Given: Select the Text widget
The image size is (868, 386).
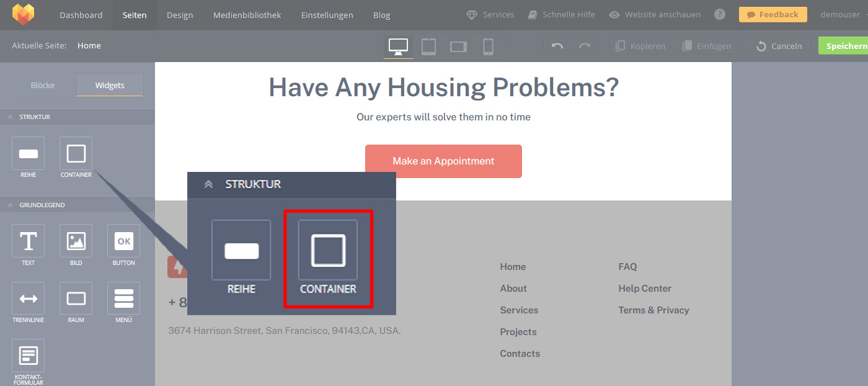Looking at the screenshot, I should point(29,241).
